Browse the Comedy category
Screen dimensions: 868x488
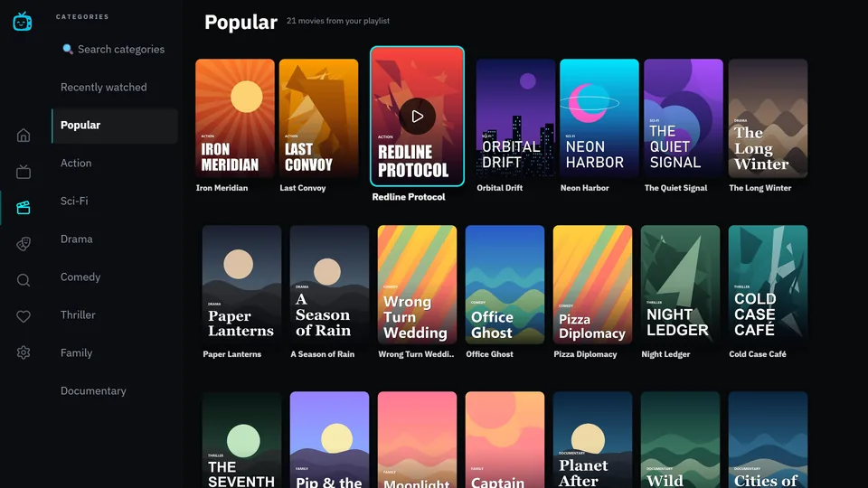[115, 277]
